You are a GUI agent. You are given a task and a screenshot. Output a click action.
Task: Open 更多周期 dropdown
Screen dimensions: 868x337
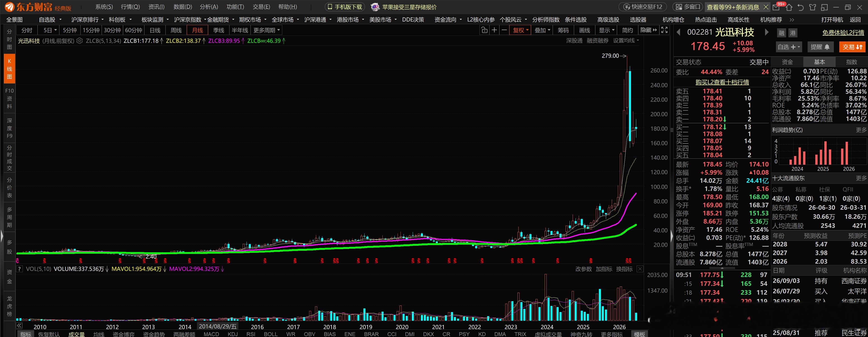coord(267,30)
